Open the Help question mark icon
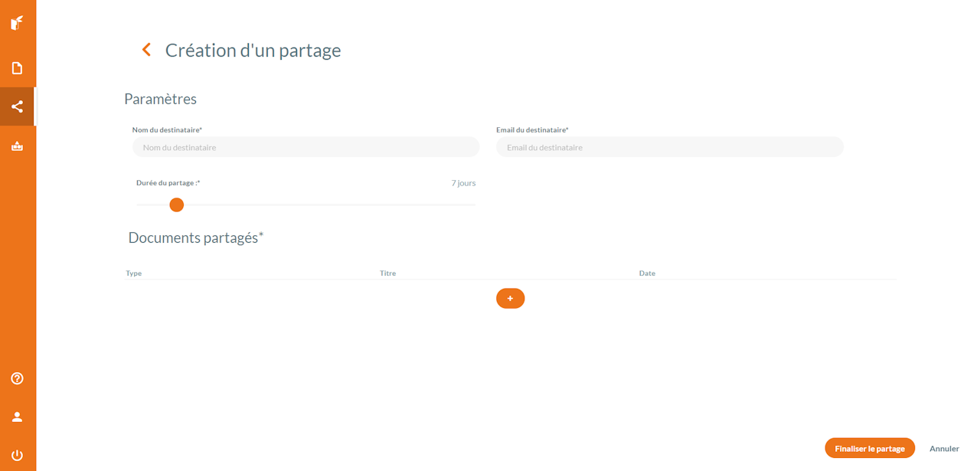 (x=17, y=378)
